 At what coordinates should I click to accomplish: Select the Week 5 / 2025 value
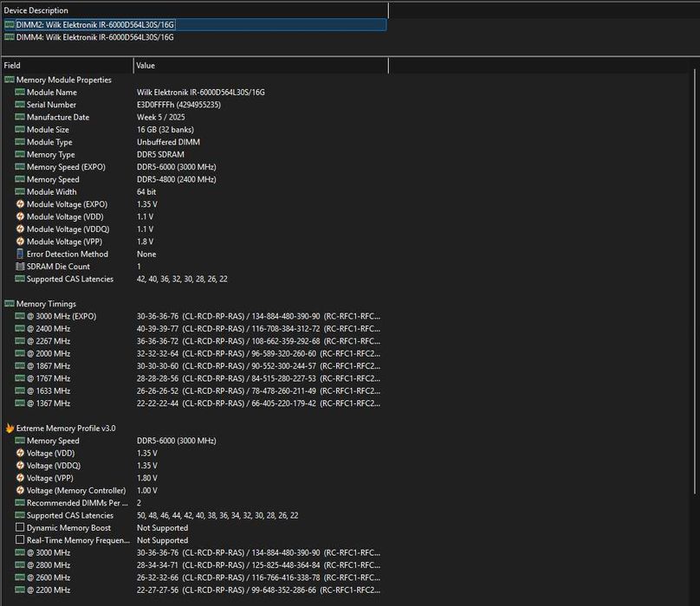coord(161,117)
